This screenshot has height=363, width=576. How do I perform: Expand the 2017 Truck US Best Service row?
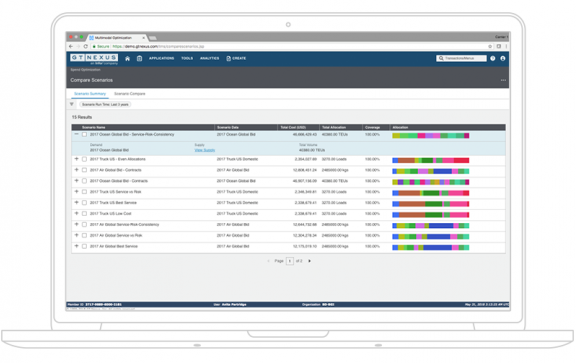pos(76,202)
